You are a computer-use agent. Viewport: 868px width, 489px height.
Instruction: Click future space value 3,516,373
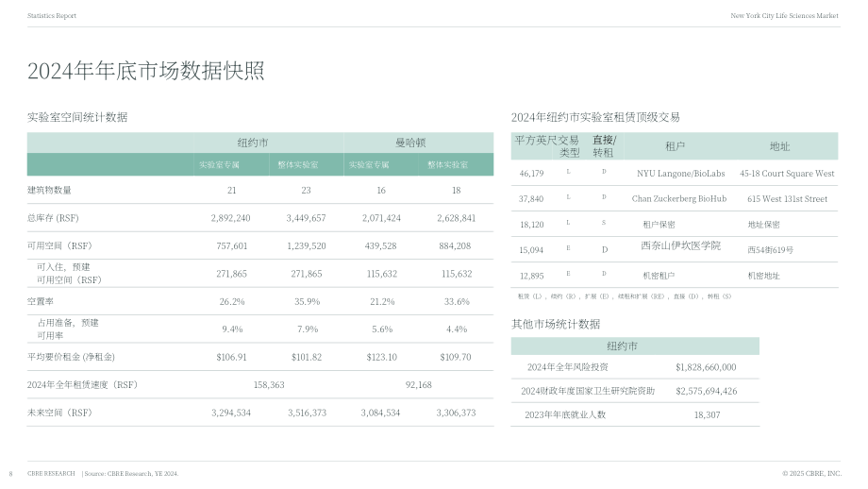coord(307,413)
